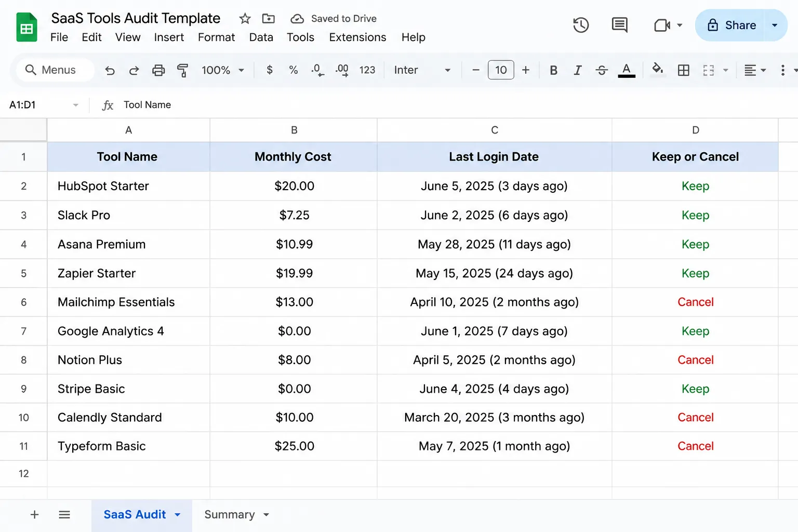Open the Data menu
798x532 pixels.
[x=261, y=37]
